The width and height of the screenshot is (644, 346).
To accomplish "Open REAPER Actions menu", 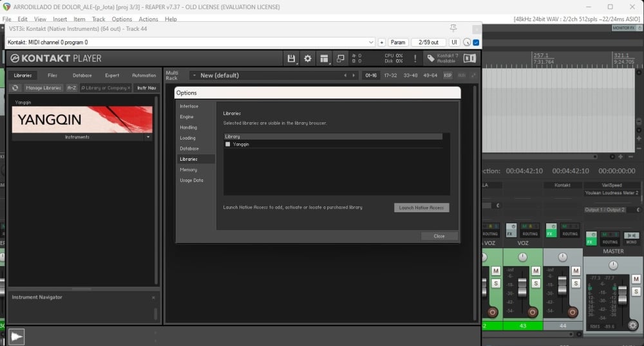I will click(148, 19).
